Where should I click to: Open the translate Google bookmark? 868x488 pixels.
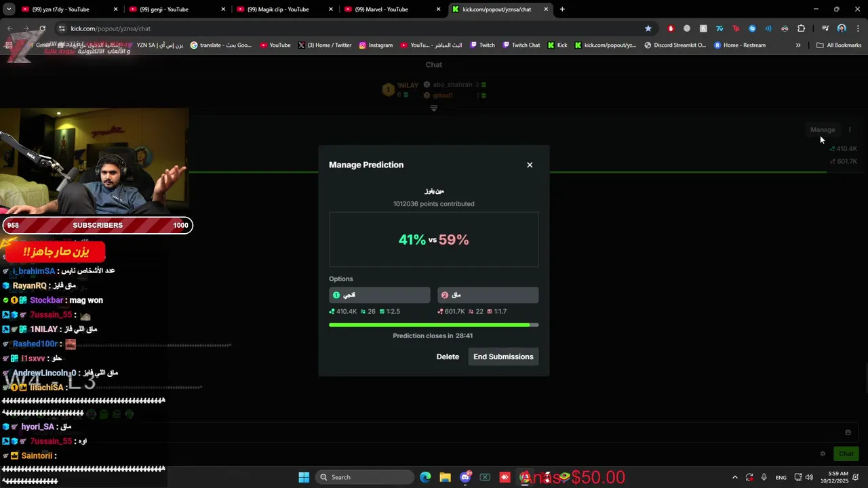coord(221,45)
